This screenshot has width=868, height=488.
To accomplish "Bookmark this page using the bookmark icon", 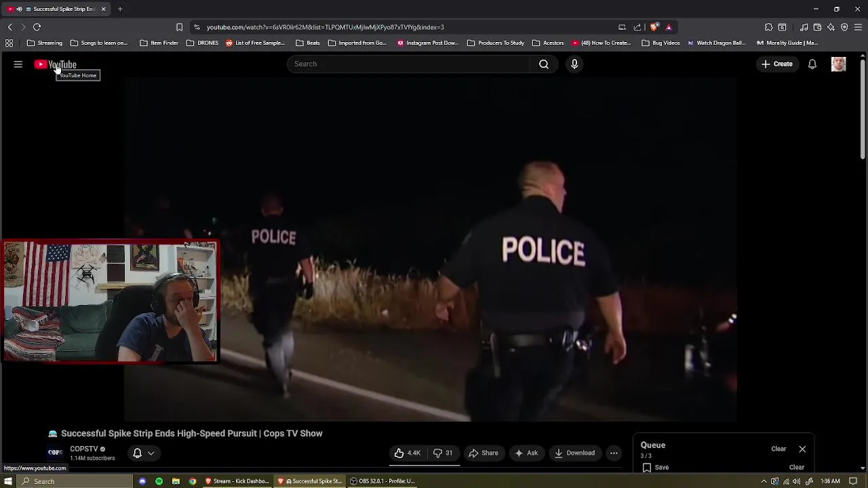I will 179,27.
